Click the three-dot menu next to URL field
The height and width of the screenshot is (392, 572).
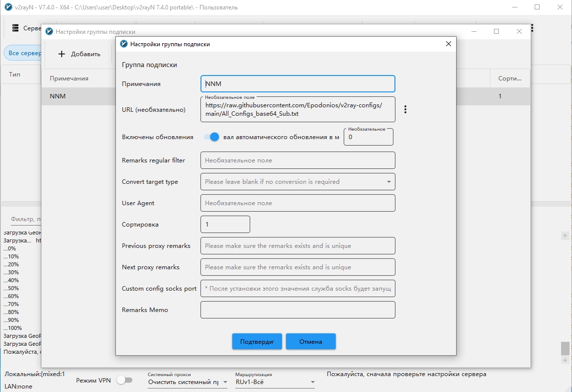pyautogui.click(x=405, y=109)
